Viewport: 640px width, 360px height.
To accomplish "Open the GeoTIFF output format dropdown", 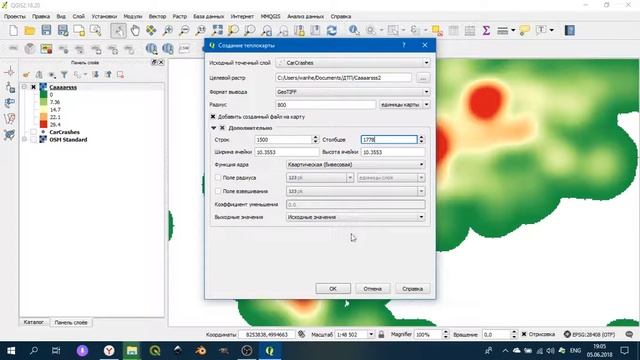I will pyautogui.click(x=353, y=92).
